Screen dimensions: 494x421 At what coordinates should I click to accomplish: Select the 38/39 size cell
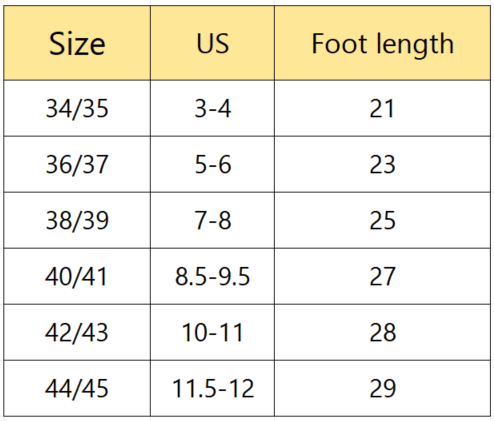pos(77,220)
